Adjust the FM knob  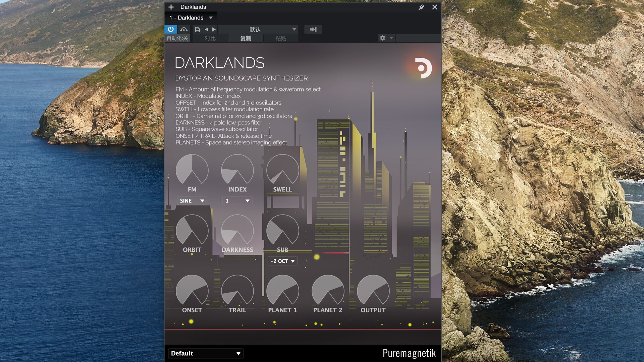pyautogui.click(x=192, y=170)
